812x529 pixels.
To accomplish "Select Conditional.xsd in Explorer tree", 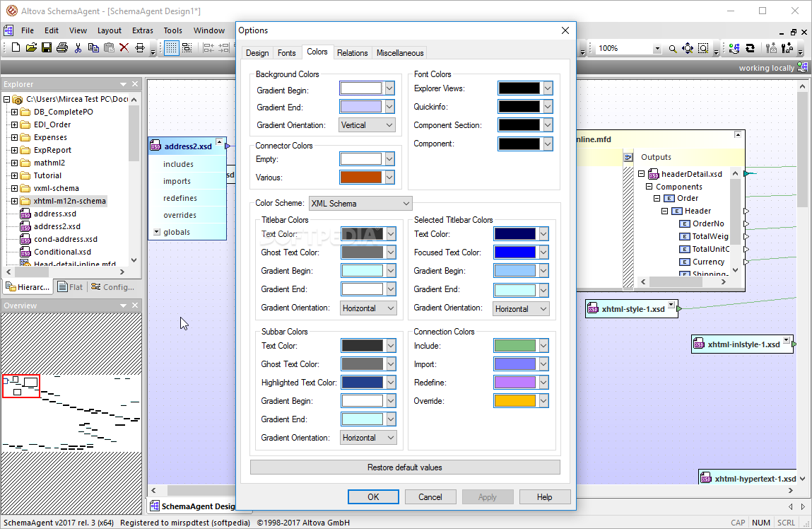I will 62,252.
